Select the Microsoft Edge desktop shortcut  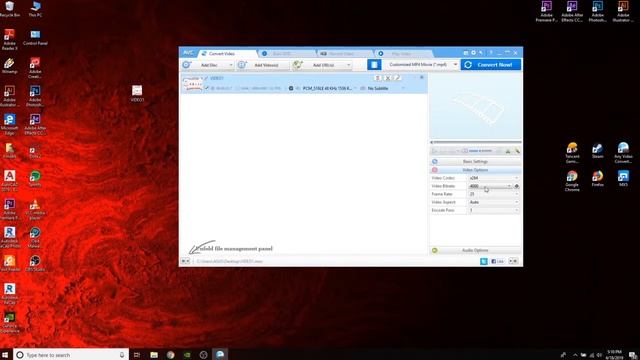click(x=9, y=125)
